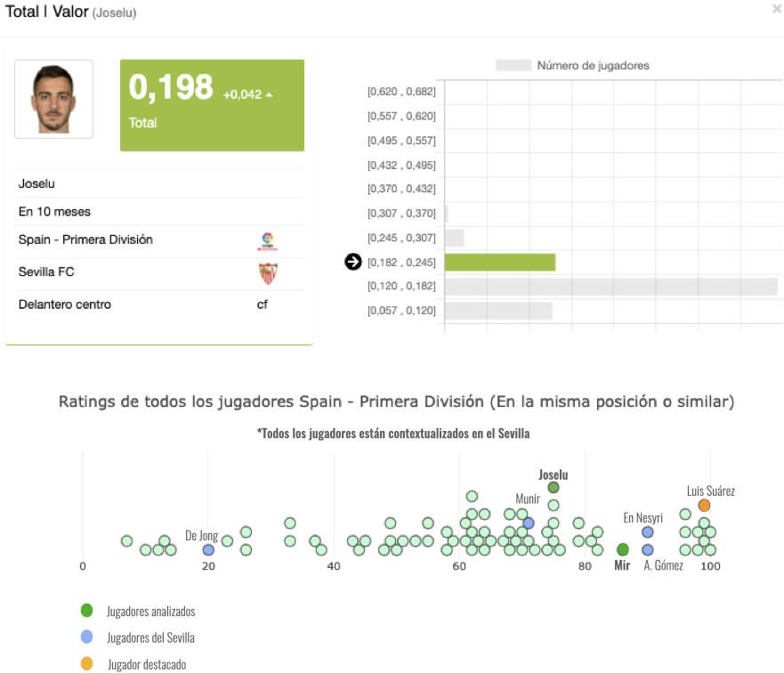
Task: Click the blue De Jong data point
Action: (208, 550)
